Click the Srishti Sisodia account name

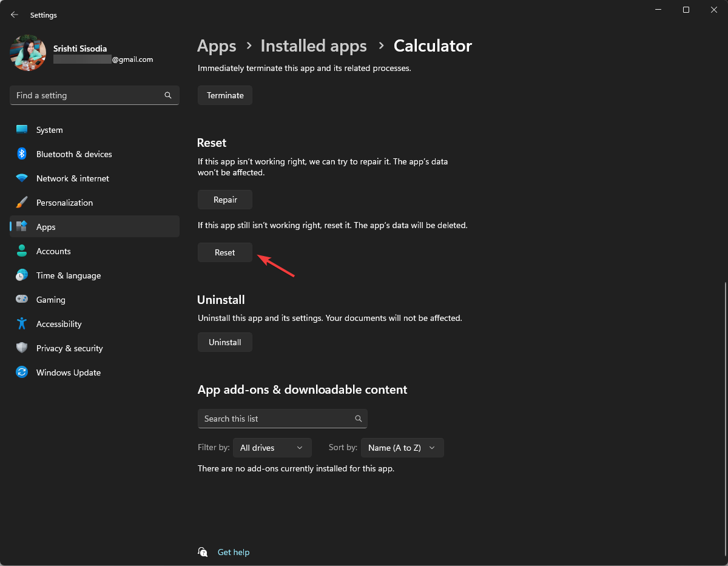80,49
